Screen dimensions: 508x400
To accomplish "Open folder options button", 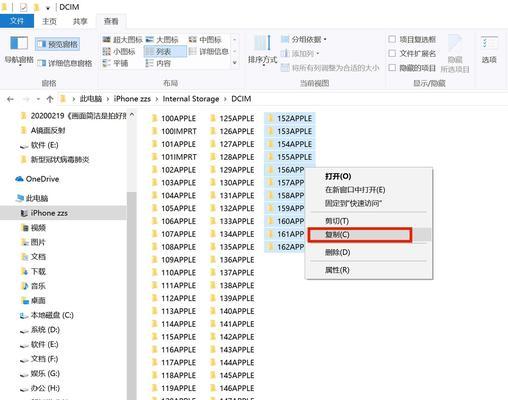I will click(x=489, y=50).
